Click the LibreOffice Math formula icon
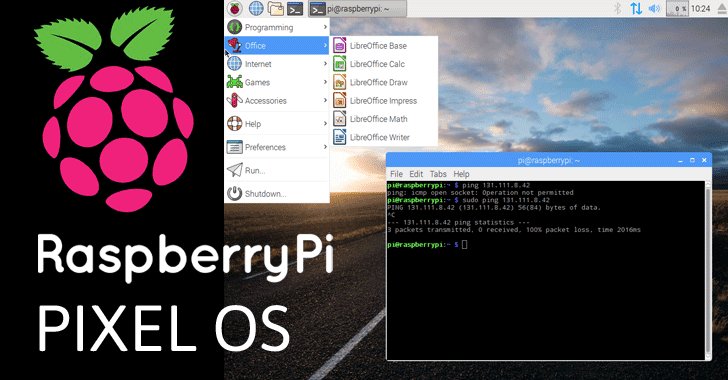The height and width of the screenshot is (380, 728). [339, 118]
